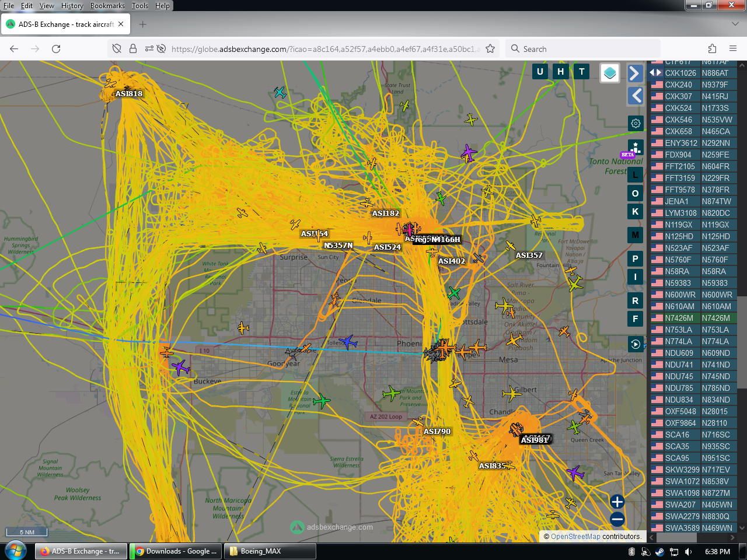This screenshot has height=560, width=747.
Task: Select the N5357N aircraft label
Action: [338, 246]
